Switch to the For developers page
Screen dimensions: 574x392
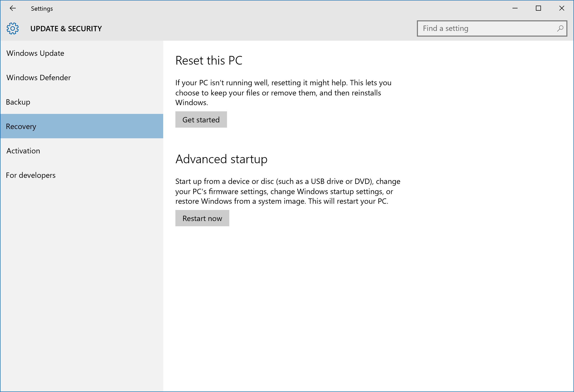(31, 175)
